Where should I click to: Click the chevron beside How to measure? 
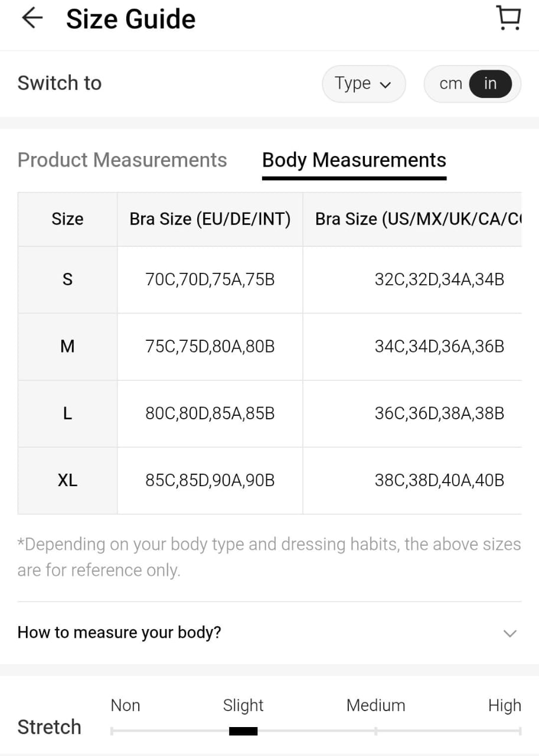pyautogui.click(x=509, y=633)
